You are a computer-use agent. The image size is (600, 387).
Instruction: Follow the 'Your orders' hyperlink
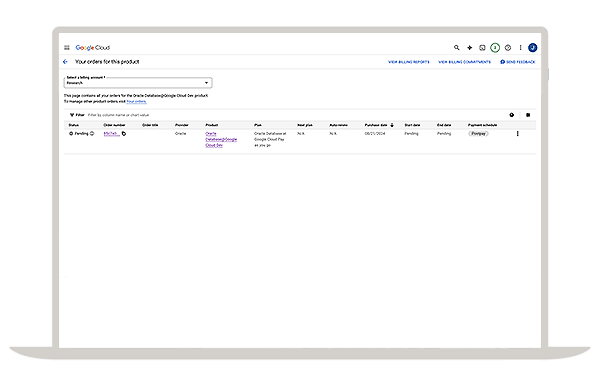tap(137, 101)
